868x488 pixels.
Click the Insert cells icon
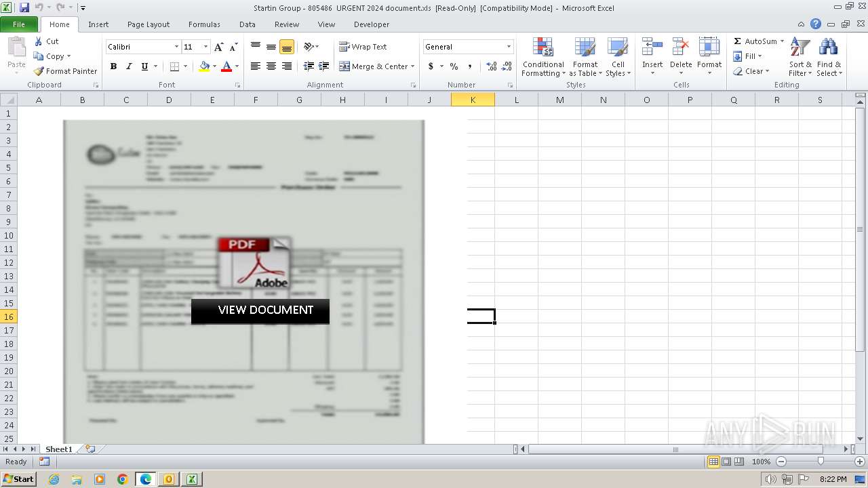[x=652, y=47]
